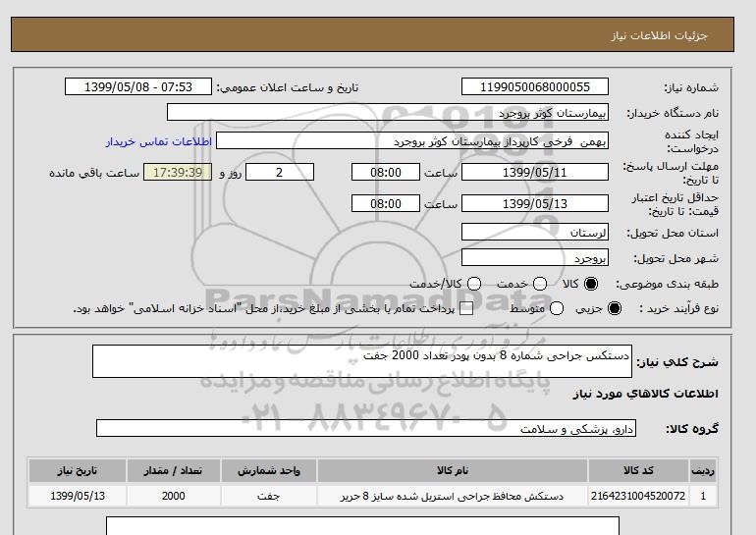Click the price validity date 1399/05/13

pos(535,203)
